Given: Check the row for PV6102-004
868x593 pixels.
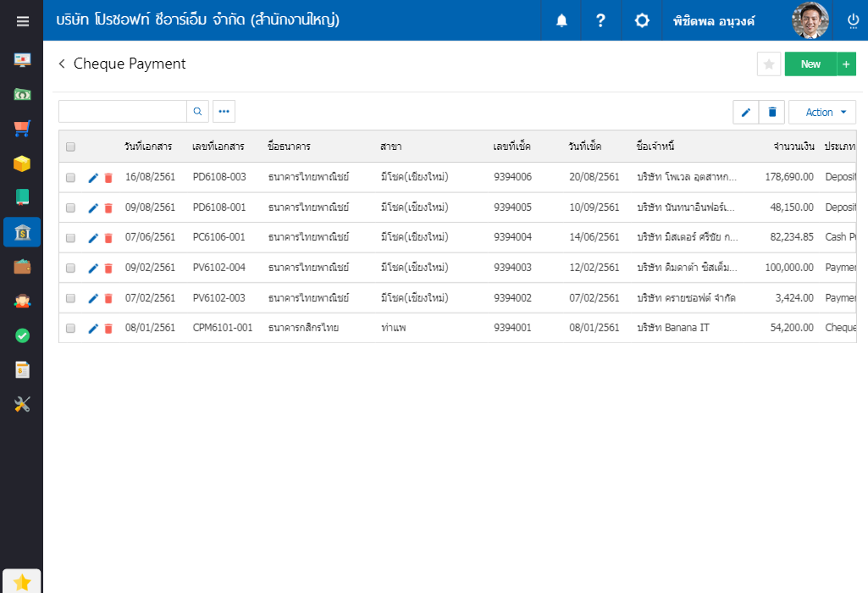Looking at the screenshot, I should click(70, 268).
